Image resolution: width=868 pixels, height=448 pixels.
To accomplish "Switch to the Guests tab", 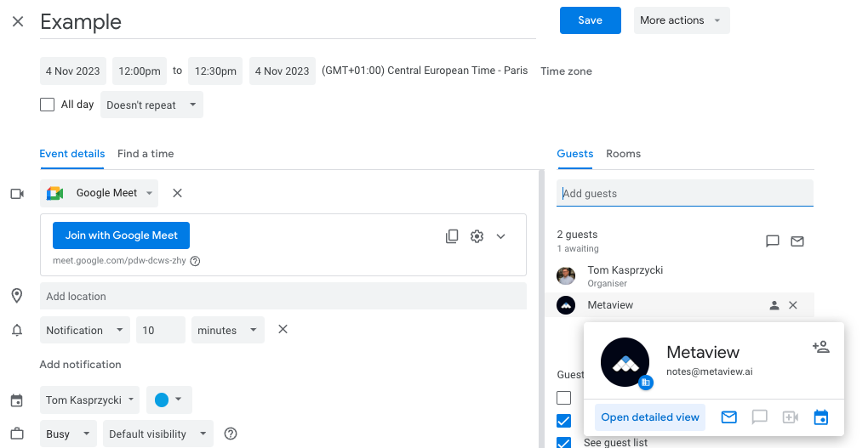I will point(575,154).
